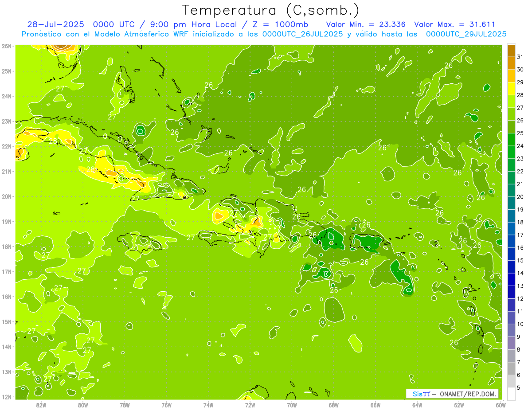Image resolution: width=532 pixels, height=411 pixels.
Task: Click purple legend band between 10 and 11
Action: point(511,318)
